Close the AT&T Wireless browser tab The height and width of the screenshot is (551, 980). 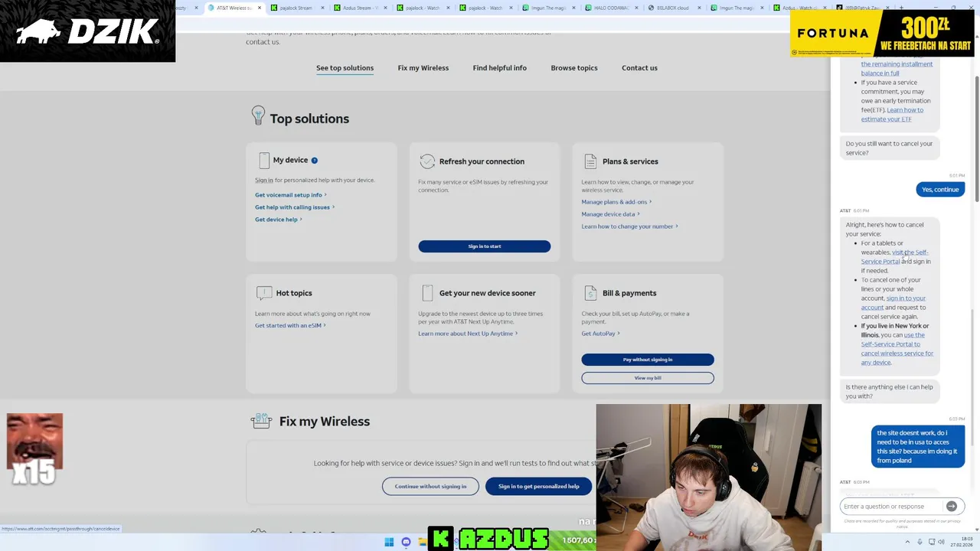[x=260, y=8]
